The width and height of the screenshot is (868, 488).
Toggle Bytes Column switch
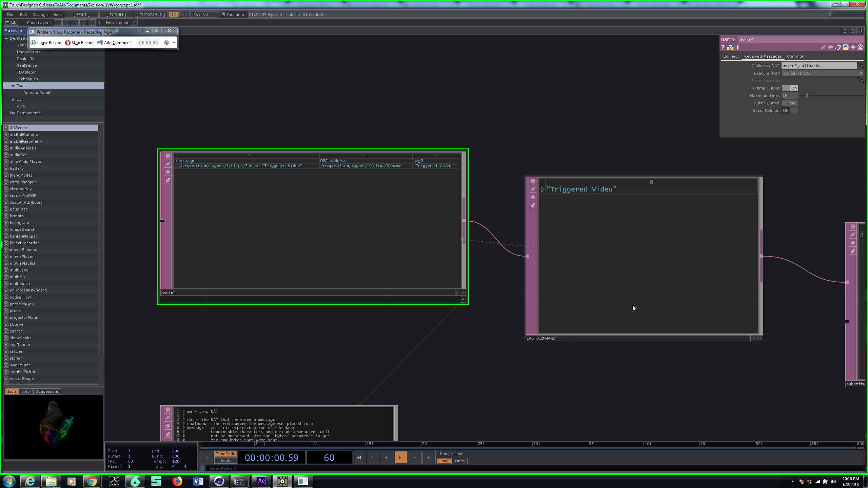pyautogui.click(x=790, y=110)
